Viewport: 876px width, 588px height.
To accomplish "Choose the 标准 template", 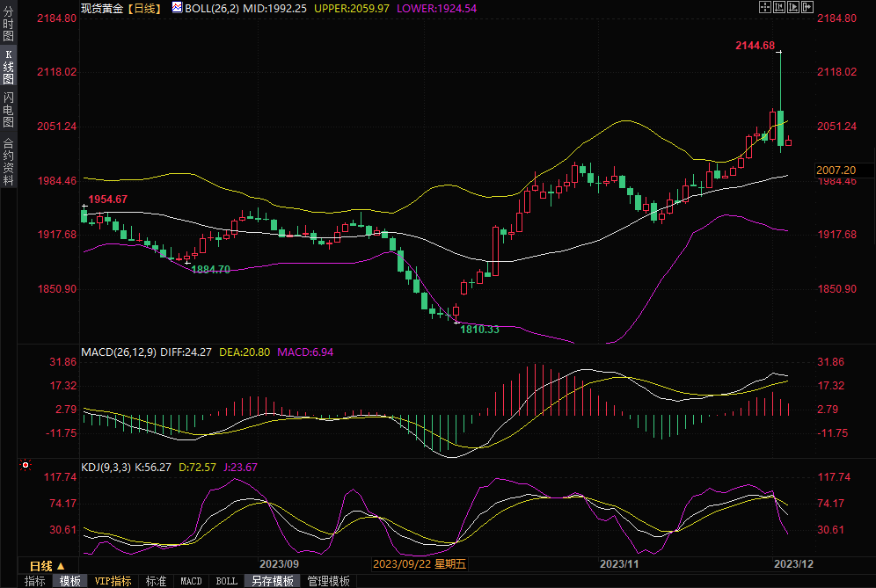I will pyautogui.click(x=156, y=581).
